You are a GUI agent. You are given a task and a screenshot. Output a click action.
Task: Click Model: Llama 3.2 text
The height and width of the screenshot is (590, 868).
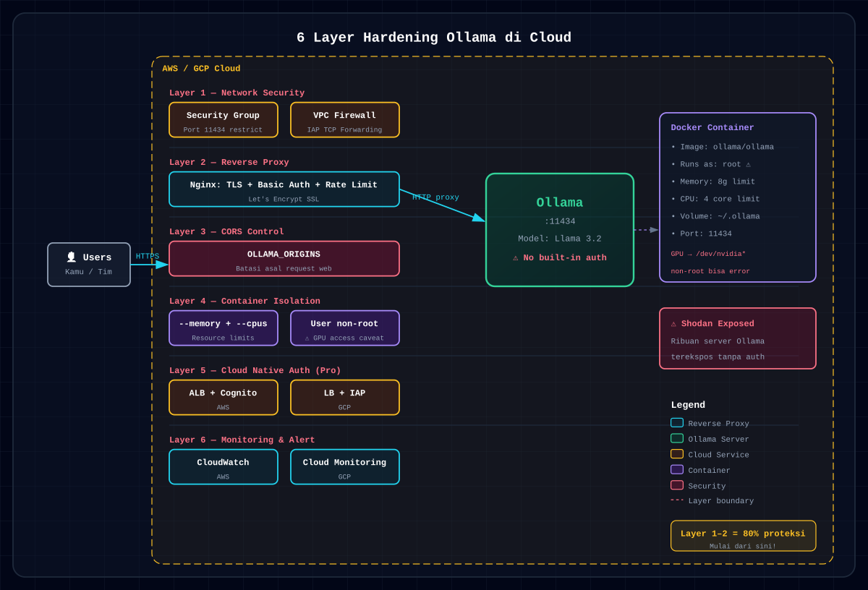(560, 239)
